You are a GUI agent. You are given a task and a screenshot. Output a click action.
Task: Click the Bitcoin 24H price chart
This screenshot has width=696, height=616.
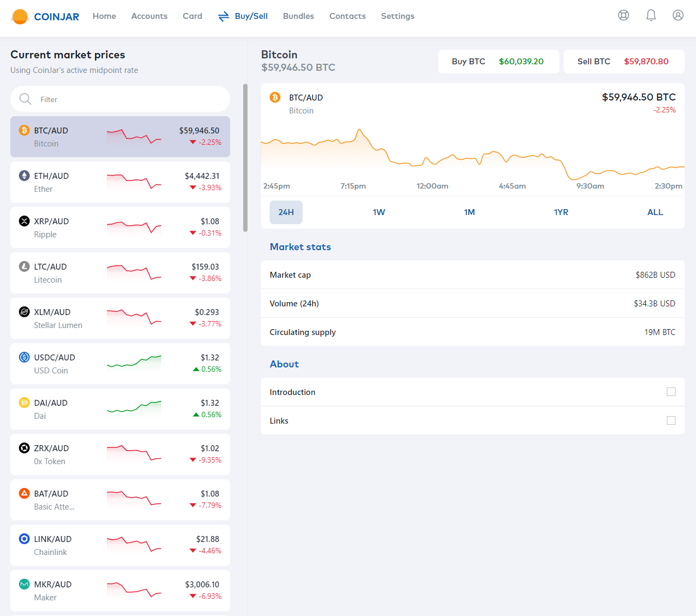click(x=473, y=154)
